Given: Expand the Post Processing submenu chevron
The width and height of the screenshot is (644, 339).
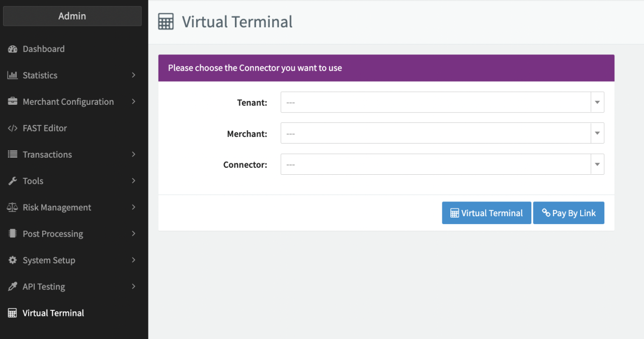Looking at the screenshot, I should coord(133,234).
